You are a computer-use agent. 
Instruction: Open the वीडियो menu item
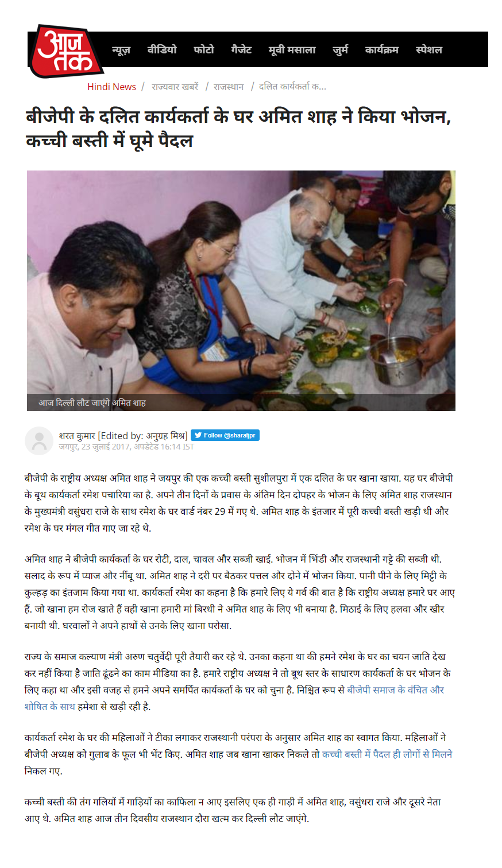point(162,50)
